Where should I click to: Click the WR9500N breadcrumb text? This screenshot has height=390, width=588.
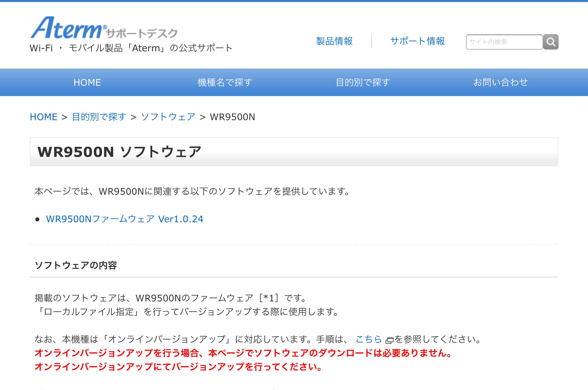pos(233,117)
